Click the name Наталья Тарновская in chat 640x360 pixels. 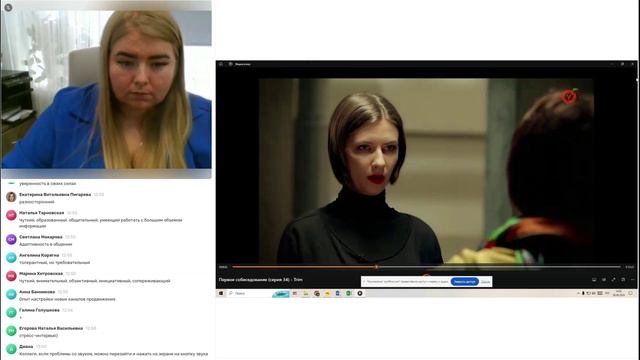(x=41, y=213)
